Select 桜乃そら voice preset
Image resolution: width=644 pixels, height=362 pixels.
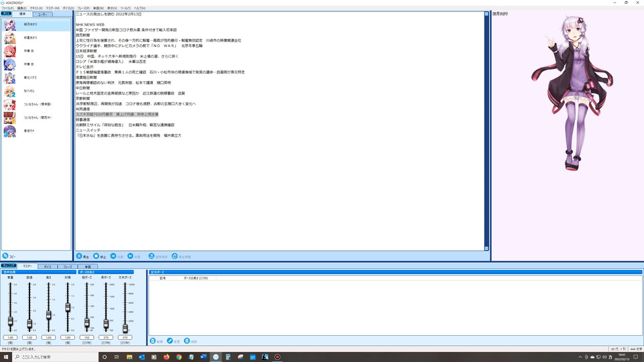pos(36,90)
